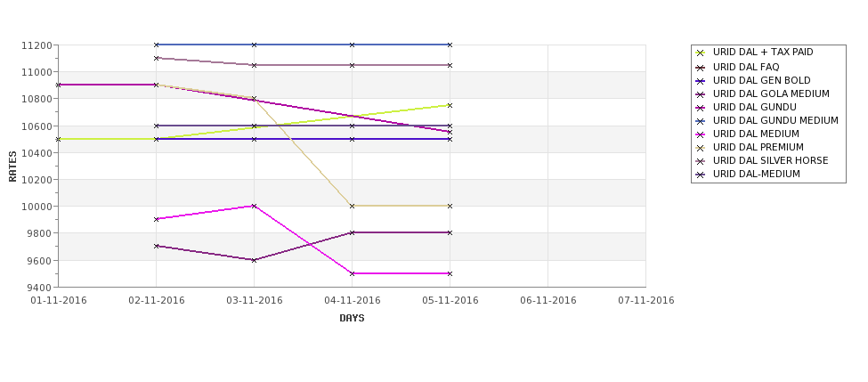The image size is (868, 382).
Task: Click the URID DAL + TAX PAID legend marker
Action: 701,53
